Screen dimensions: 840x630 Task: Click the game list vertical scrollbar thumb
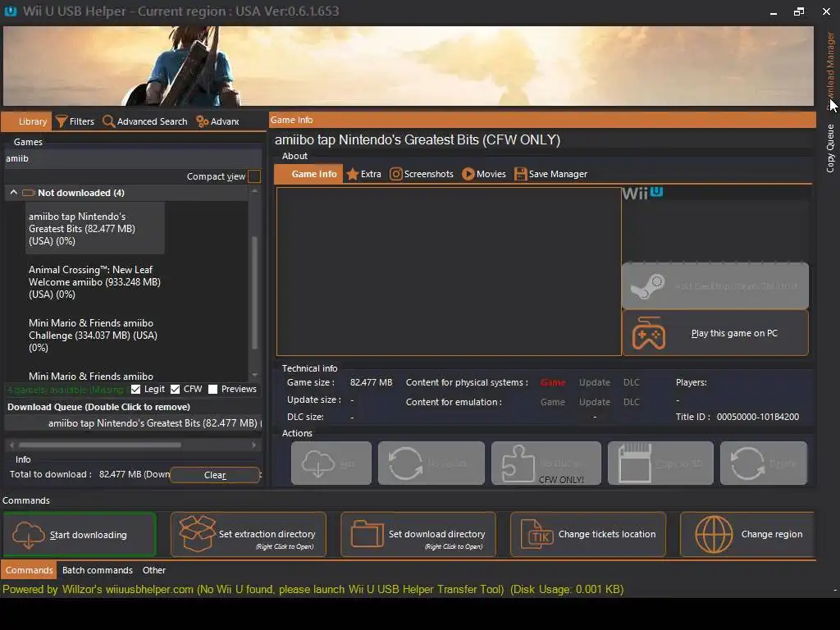point(254,293)
